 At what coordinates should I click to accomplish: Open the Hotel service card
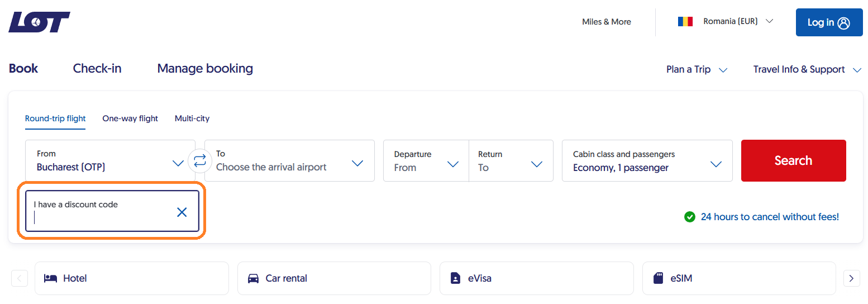[132, 278]
